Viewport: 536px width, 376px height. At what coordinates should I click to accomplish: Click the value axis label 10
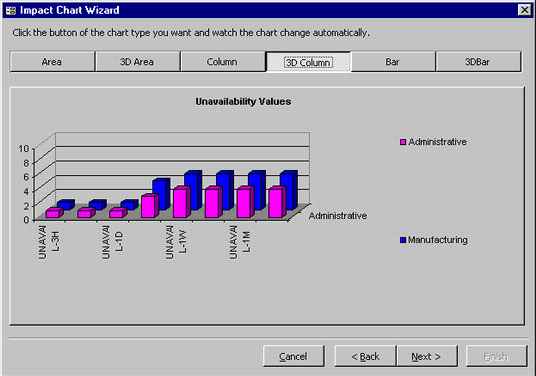click(x=24, y=148)
